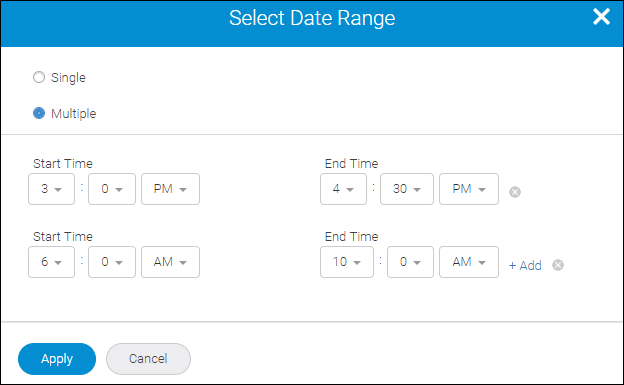Close the Select Date Range dialog

point(601,17)
